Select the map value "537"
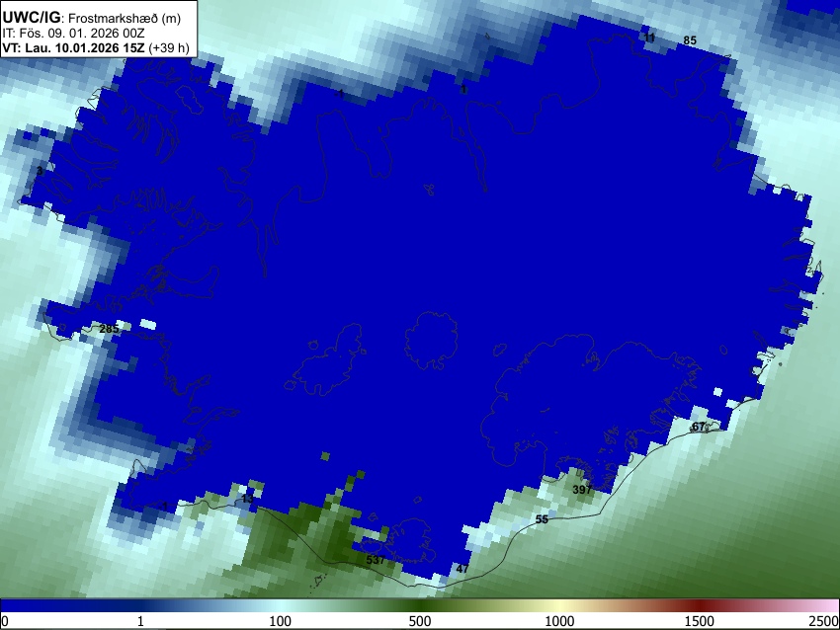The height and width of the screenshot is (630, 840). coord(376,560)
